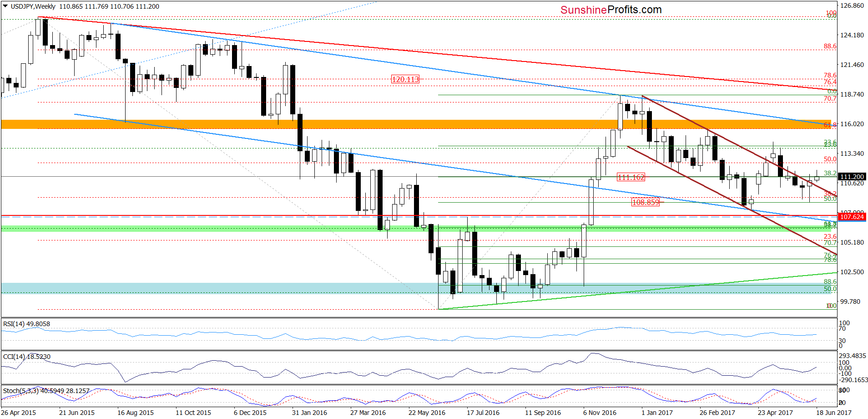
Task: Click the 31 Jan 2016 date label
Action: 309,413
